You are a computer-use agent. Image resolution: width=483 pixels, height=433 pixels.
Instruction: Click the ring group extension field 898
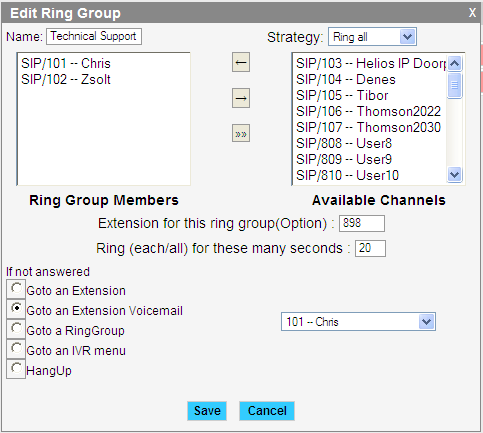tap(362, 223)
